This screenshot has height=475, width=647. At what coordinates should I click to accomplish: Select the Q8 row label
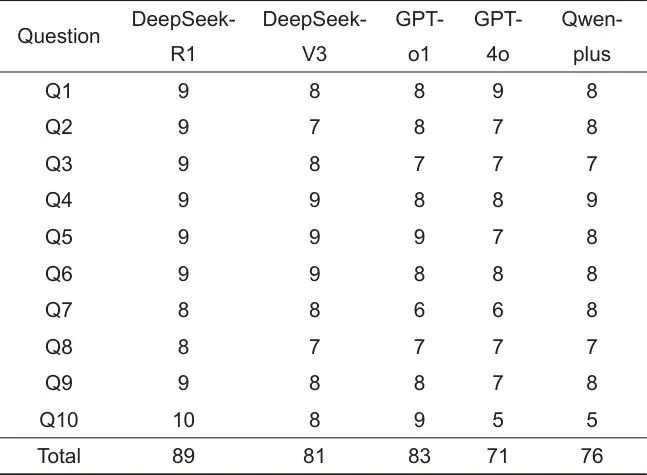pyautogui.click(x=60, y=347)
